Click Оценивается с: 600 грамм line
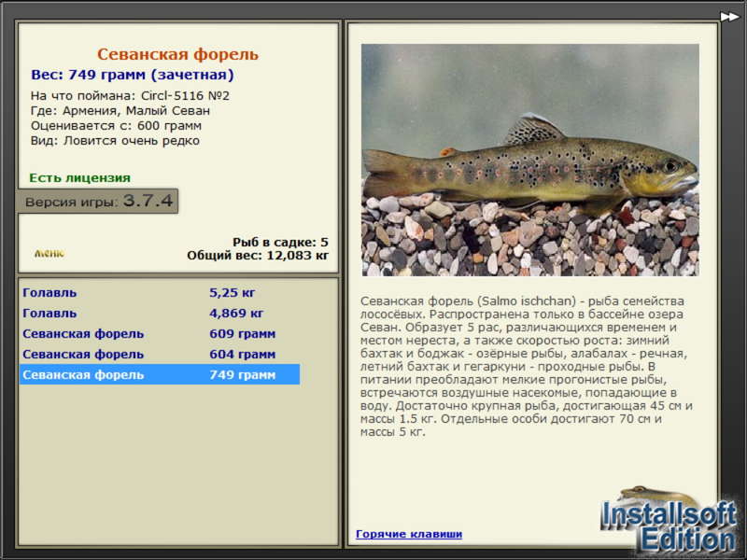747x560 pixels. [x=116, y=126]
